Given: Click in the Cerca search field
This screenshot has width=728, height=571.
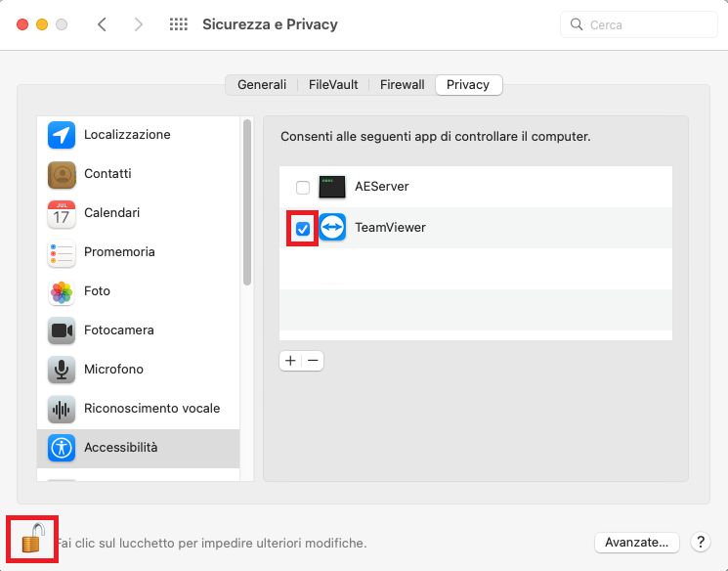Looking at the screenshot, I should pos(639,24).
